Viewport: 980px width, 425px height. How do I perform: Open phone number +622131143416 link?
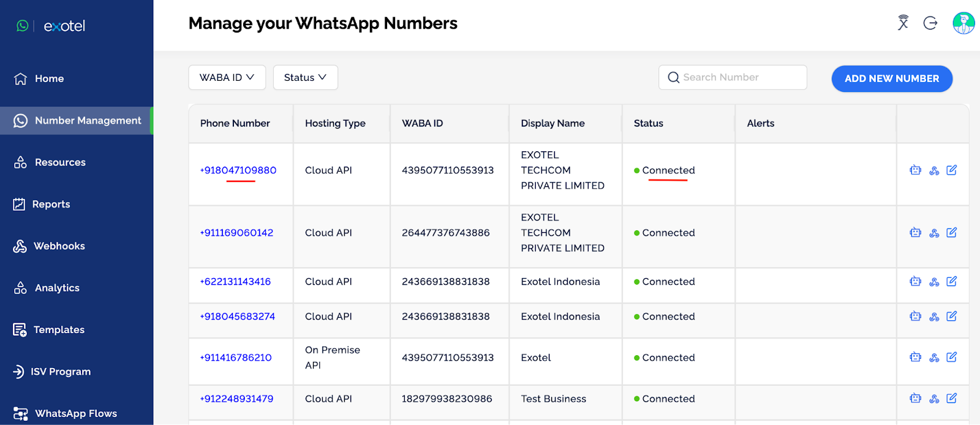pyautogui.click(x=235, y=282)
